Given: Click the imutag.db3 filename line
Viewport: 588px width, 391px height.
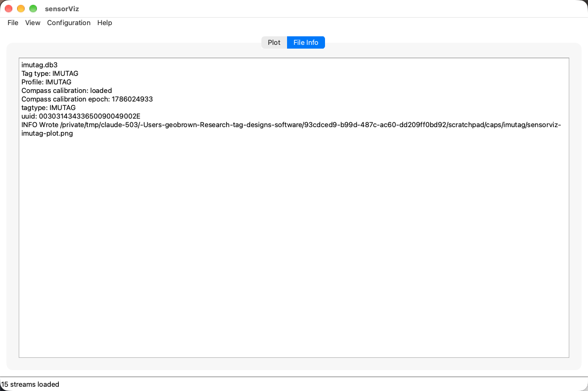Looking at the screenshot, I should pyautogui.click(x=40, y=65).
